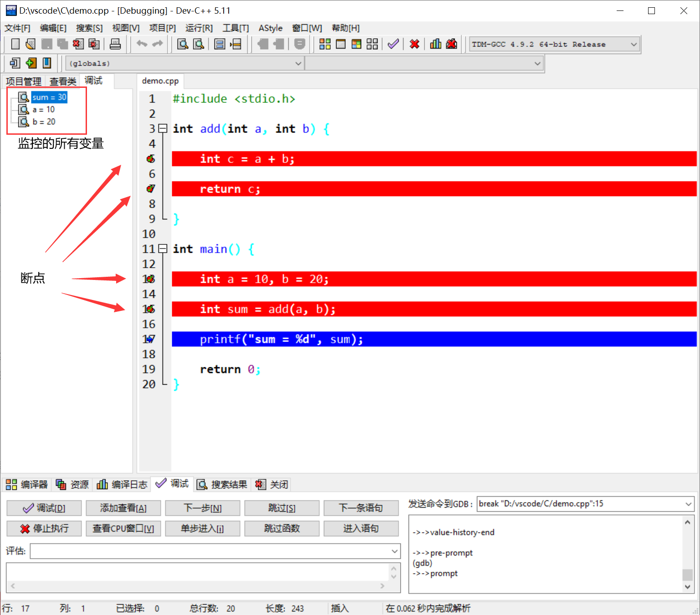The image size is (700, 615).
Task: Click the 停止执行 button
Action: (44, 529)
